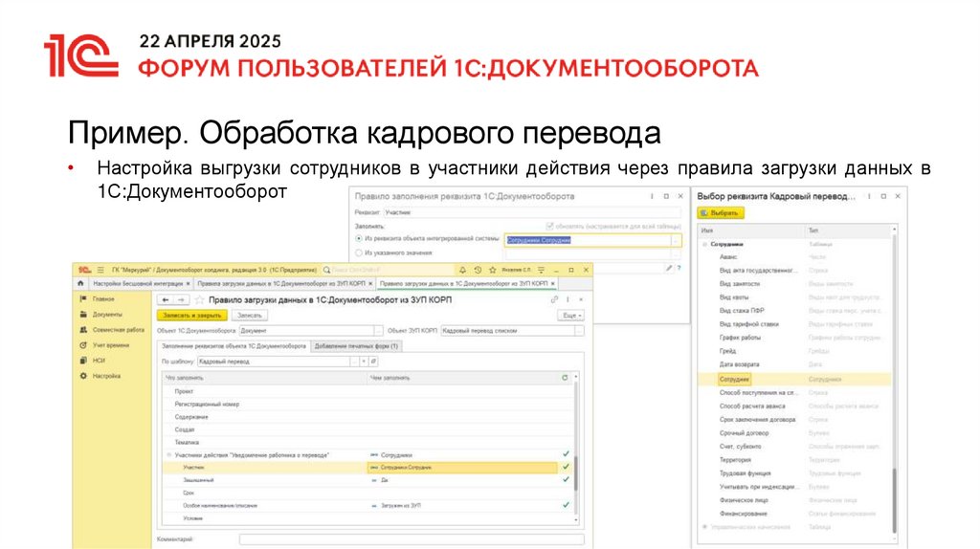Open Совместная работа section in sidebar

point(112,330)
